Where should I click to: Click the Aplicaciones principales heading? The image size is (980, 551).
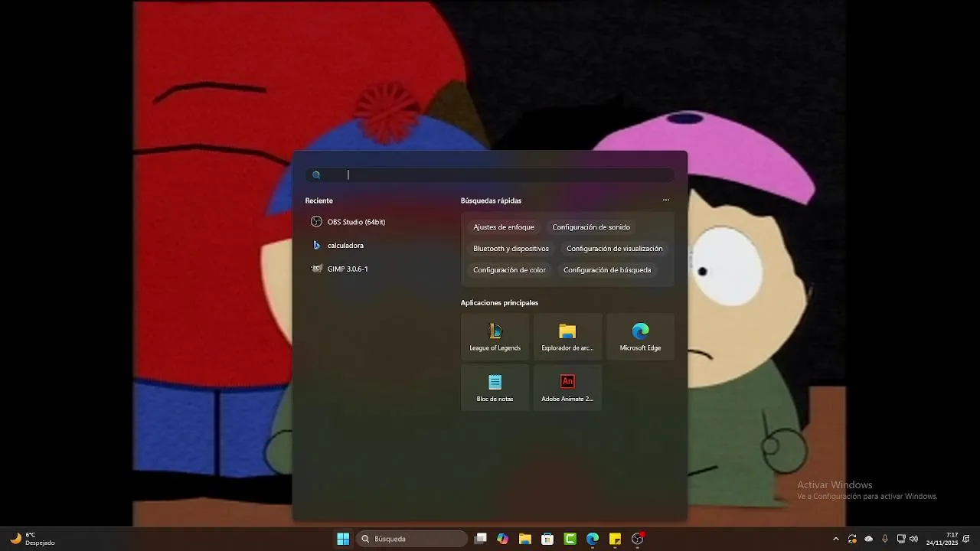pyautogui.click(x=499, y=303)
